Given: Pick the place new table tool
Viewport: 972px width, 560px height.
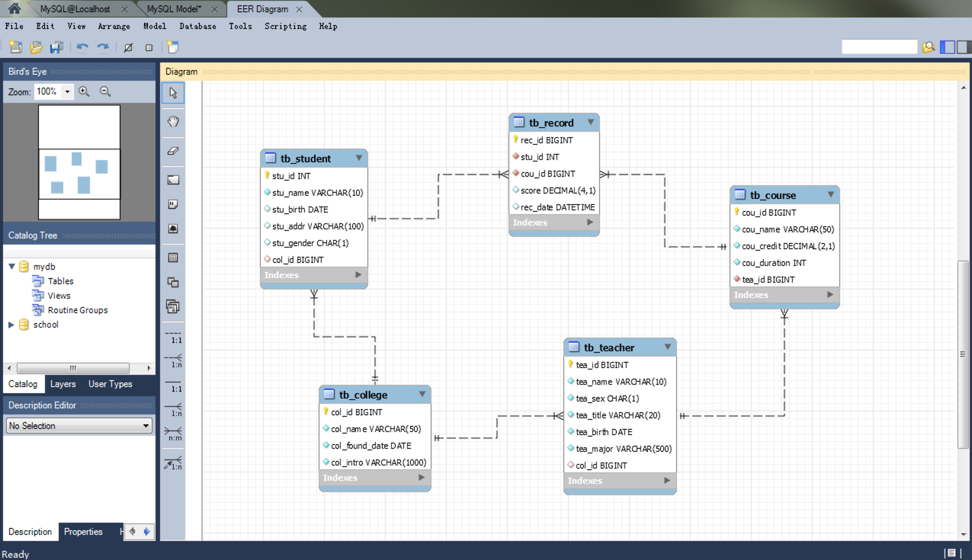Looking at the screenshot, I should point(173,258).
